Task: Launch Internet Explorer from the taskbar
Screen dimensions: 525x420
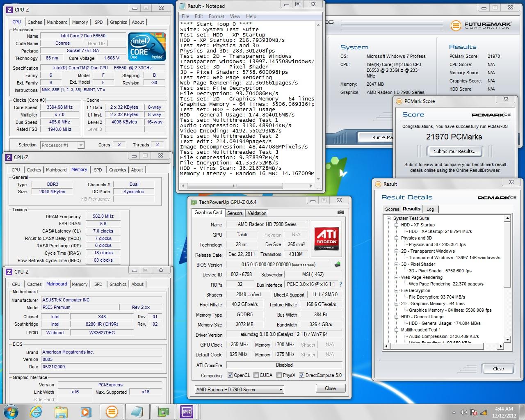Action: click(x=37, y=411)
